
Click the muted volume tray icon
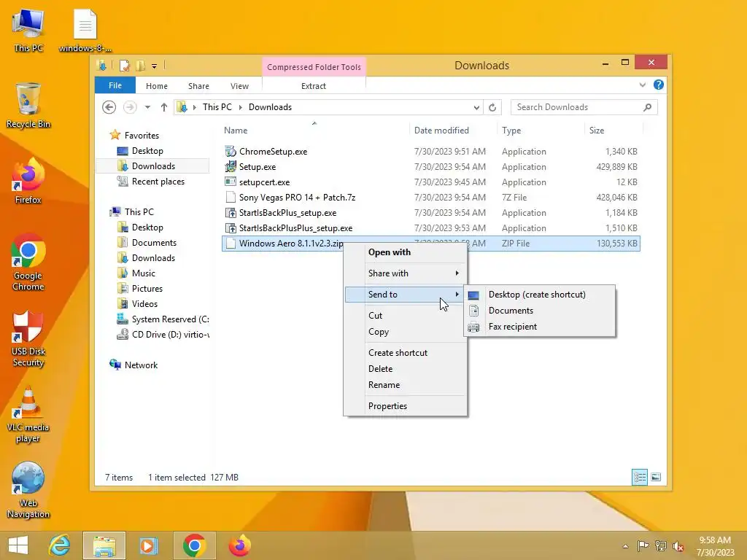click(678, 545)
